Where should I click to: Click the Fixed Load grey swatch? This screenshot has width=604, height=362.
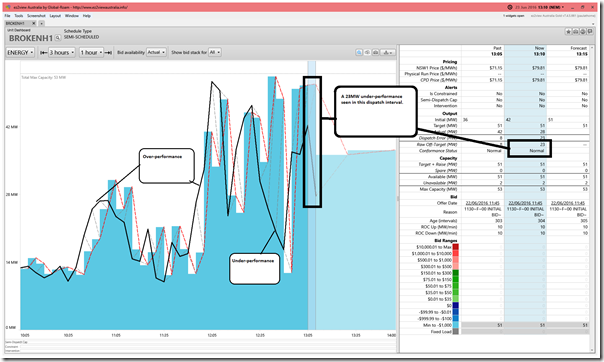click(456, 332)
